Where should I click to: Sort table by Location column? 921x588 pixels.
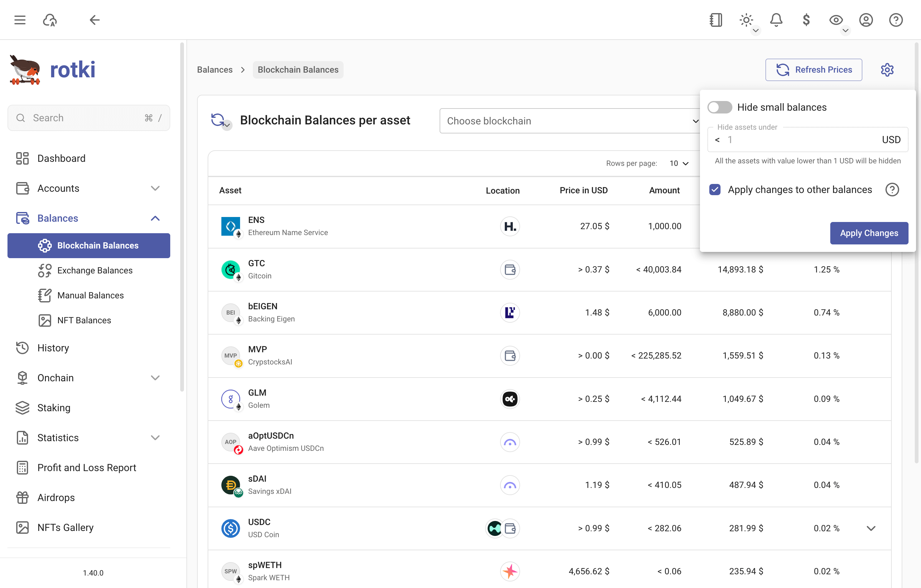click(503, 190)
